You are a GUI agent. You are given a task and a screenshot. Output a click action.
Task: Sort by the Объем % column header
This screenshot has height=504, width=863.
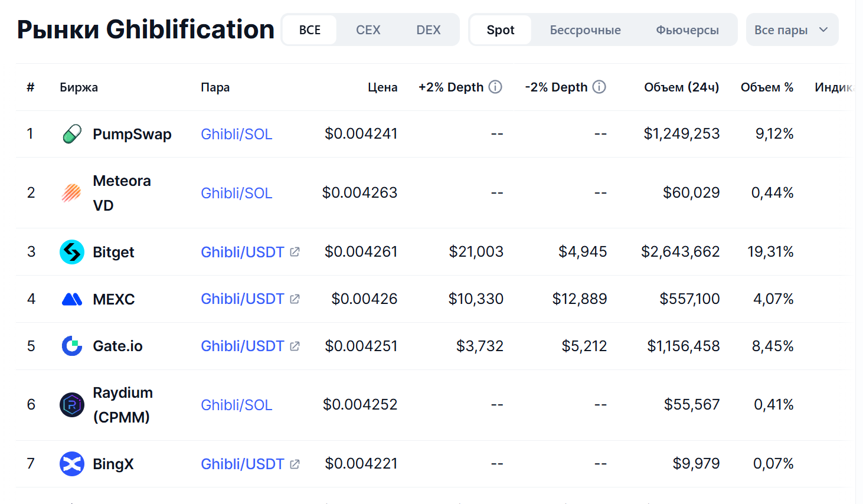coord(767,87)
